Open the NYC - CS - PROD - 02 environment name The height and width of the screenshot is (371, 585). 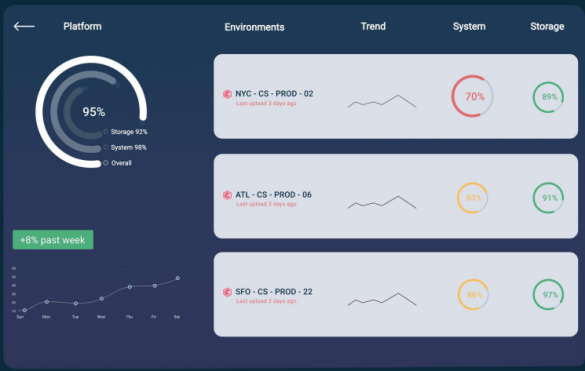click(274, 94)
